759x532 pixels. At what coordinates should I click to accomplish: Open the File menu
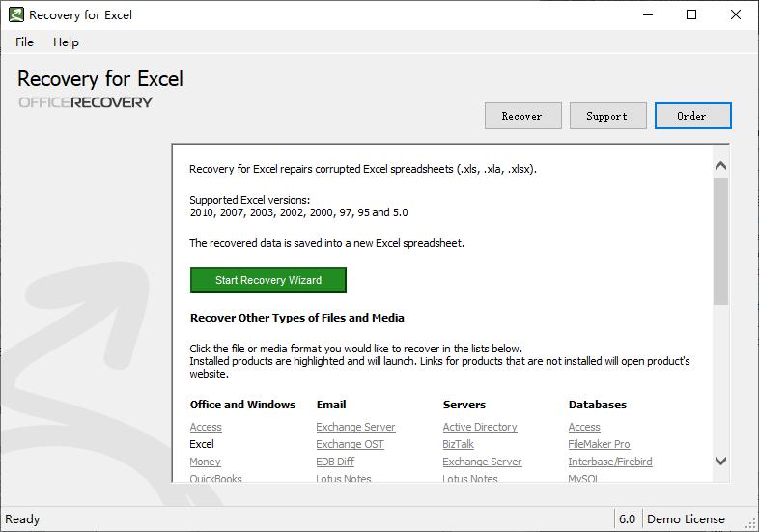point(24,42)
